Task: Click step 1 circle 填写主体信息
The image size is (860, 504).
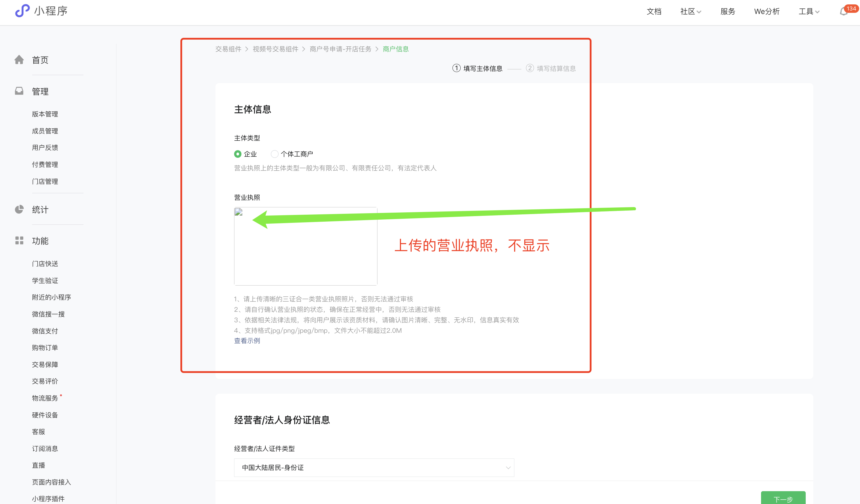Action: point(456,68)
